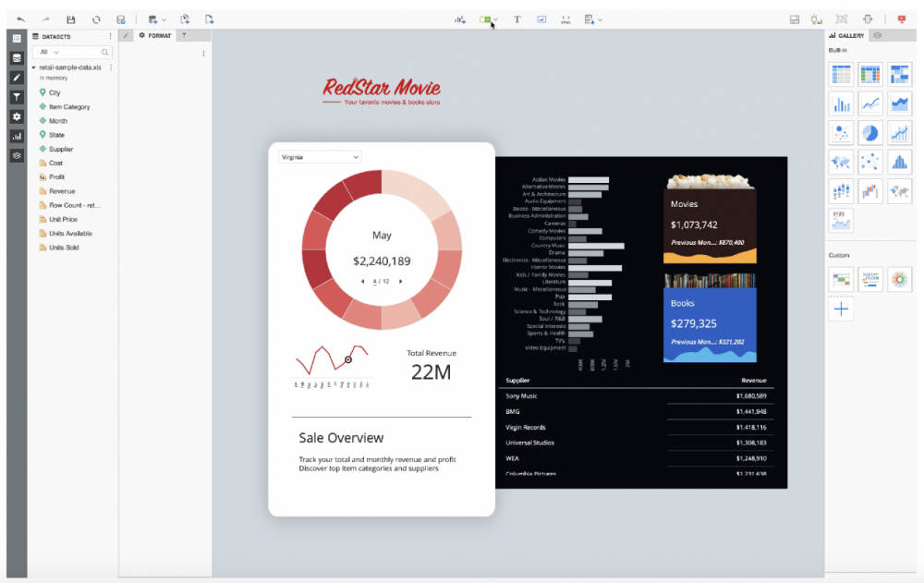Open the Virginia state dropdown selector
The width and height of the screenshot is (924, 583).
[320, 157]
